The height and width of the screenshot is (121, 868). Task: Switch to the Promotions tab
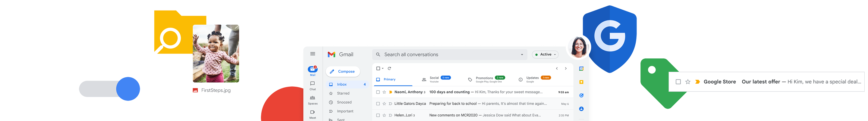point(486,79)
